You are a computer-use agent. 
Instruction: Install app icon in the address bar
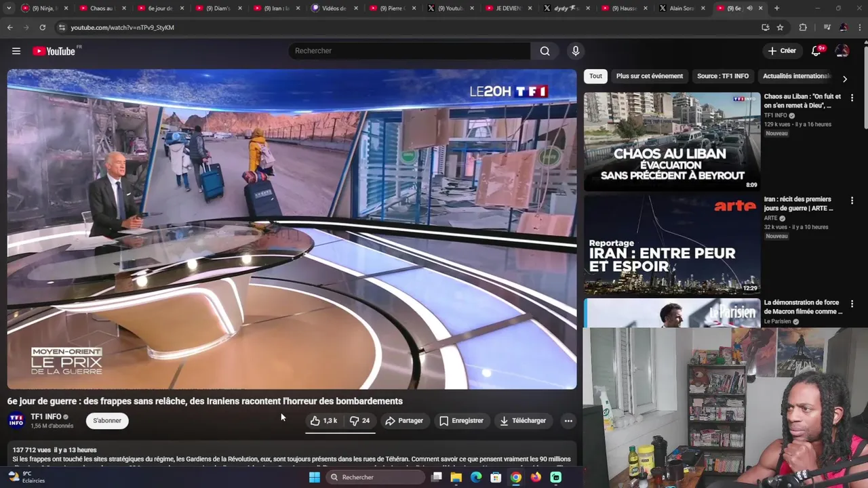coord(765,27)
